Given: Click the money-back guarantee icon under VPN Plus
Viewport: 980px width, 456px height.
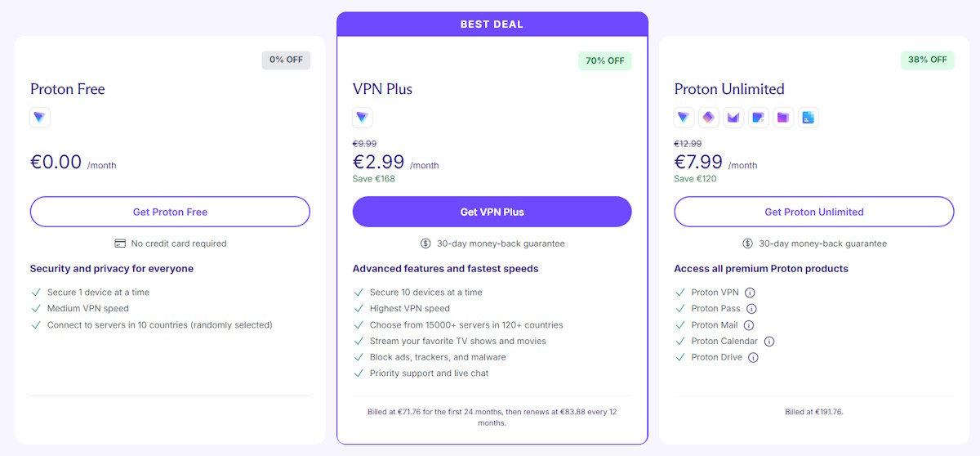Looking at the screenshot, I should pos(425,244).
